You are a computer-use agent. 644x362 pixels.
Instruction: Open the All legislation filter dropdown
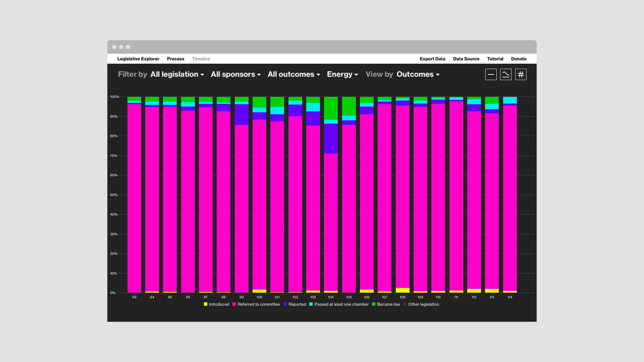tap(177, 74)
